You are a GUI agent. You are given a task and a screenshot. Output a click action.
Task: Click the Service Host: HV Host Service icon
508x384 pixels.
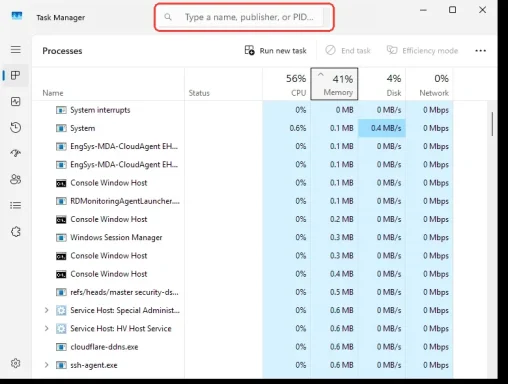click(x=61, y=329)
